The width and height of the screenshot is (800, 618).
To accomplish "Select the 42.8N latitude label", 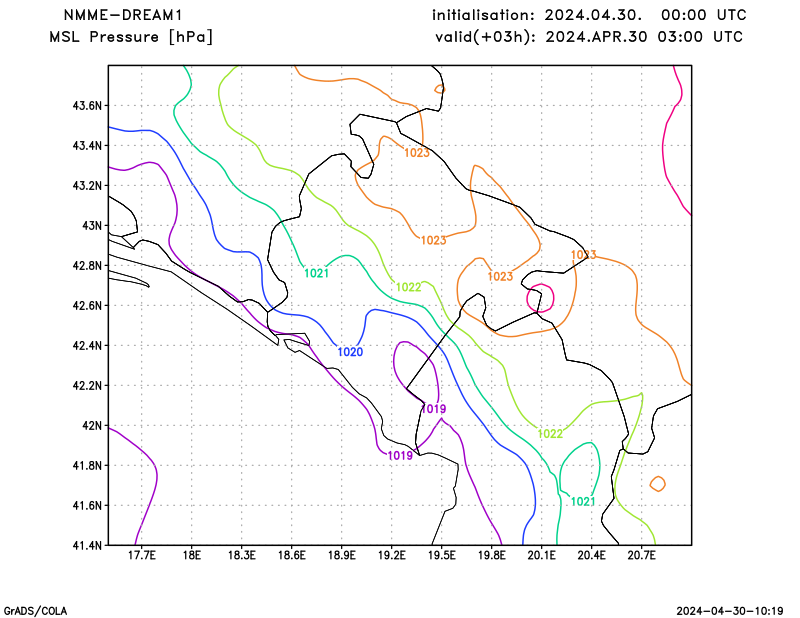I will 87,266.
